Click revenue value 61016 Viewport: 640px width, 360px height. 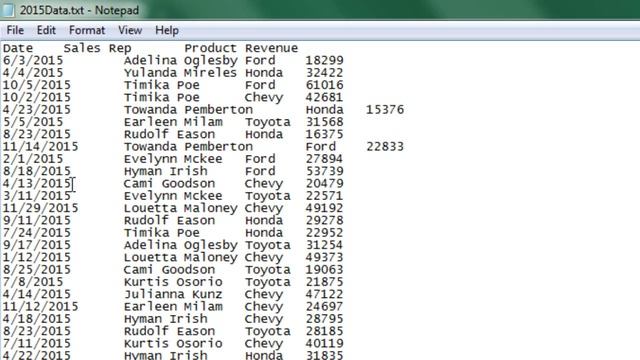(x=324, y=85)
